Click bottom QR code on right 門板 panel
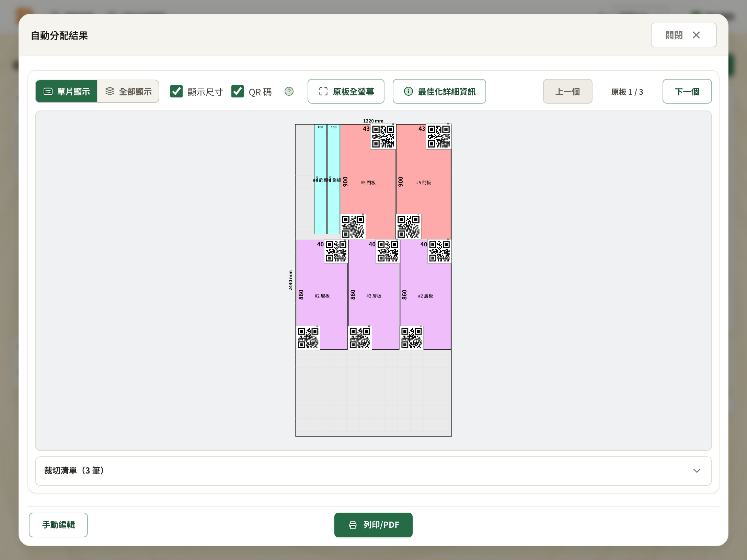Screen dimensions: 747x560 coord(409,226)
